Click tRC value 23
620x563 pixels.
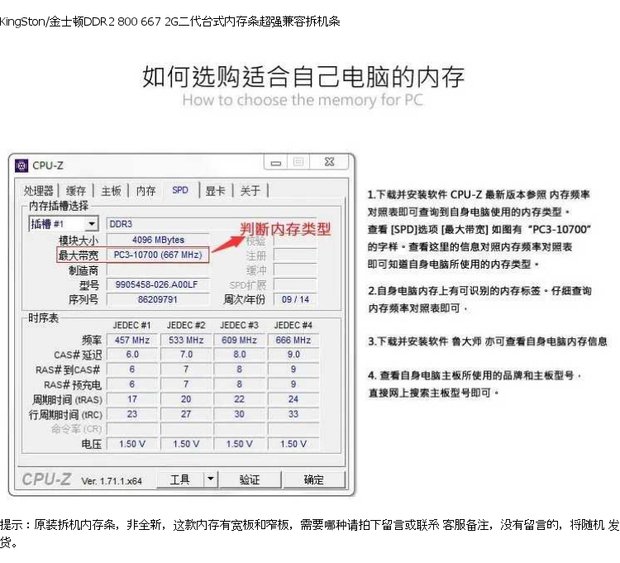click(x=132, y=414)
